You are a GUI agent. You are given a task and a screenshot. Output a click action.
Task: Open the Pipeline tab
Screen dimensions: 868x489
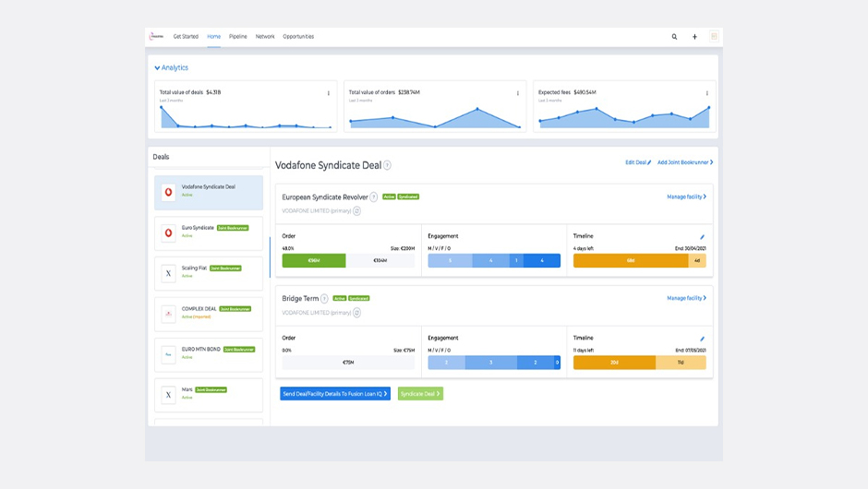coord(238,37)
